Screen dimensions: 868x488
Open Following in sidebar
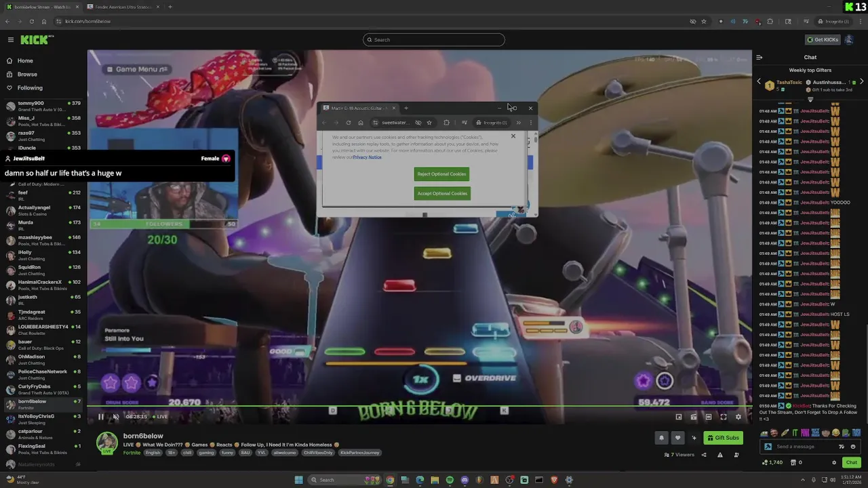[30, 87]
